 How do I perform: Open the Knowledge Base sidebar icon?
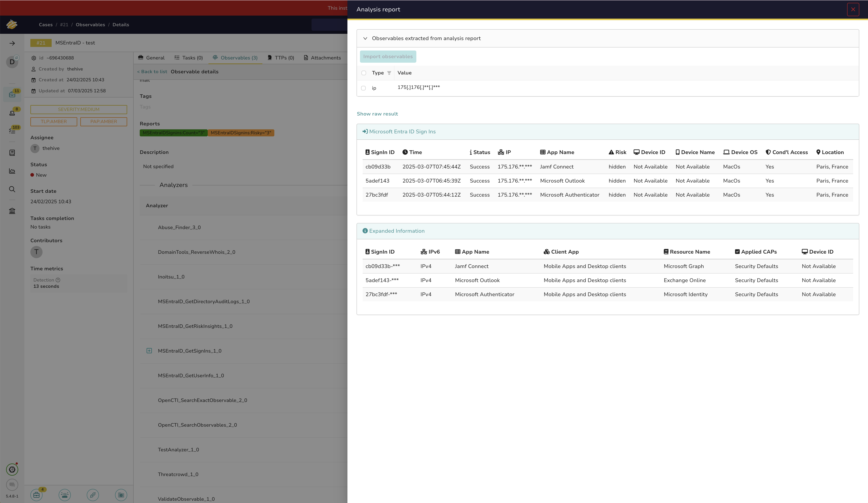coord(12,153)
